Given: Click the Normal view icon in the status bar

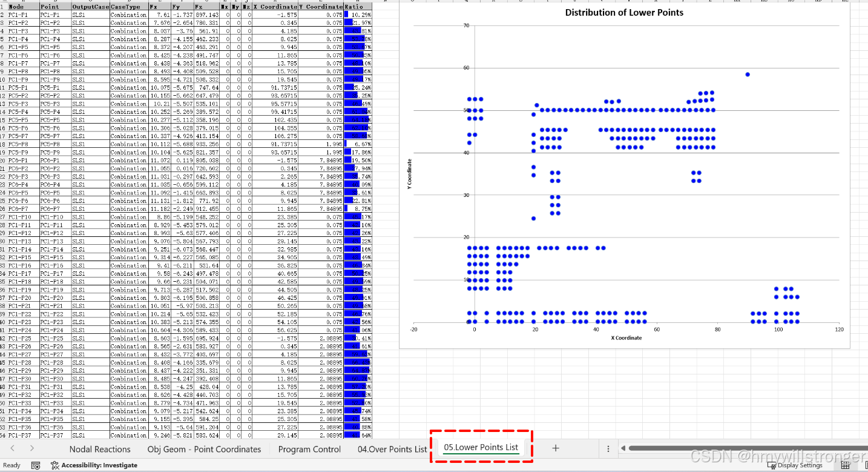Looking at the screenshot, I should pos(845,465).
